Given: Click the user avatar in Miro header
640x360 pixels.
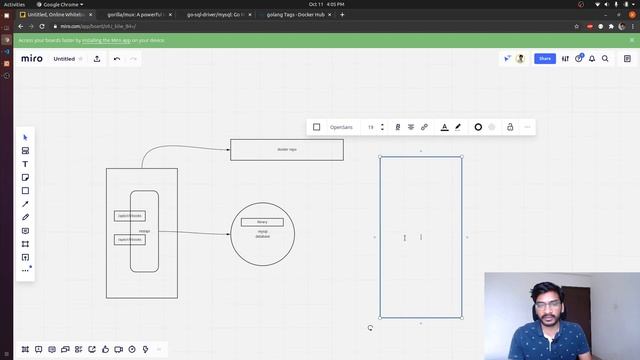Looking at the screenshot, I should tap(520, 59).
